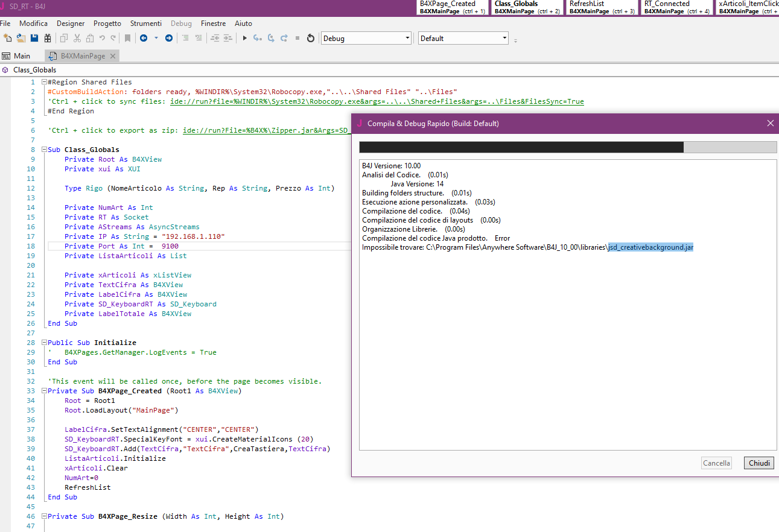The image size is (779, 532).
Task: Collapse the B4XPage_Created sub block
Action: pos(44,391)
